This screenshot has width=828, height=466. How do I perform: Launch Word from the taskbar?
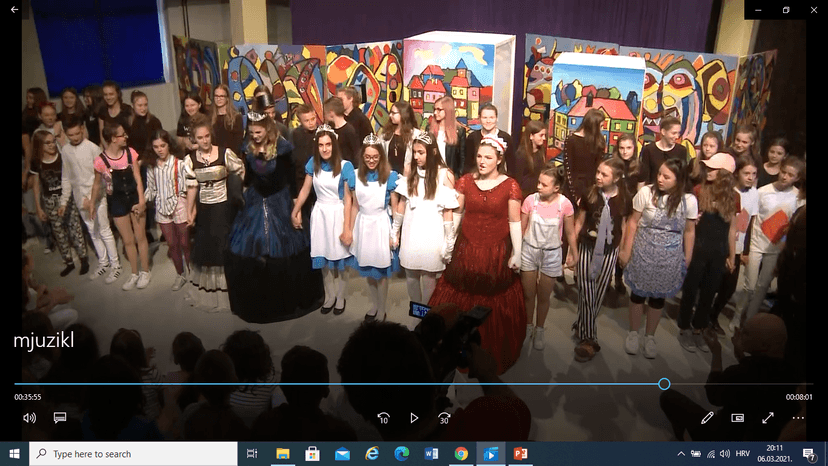pos(431,454)
